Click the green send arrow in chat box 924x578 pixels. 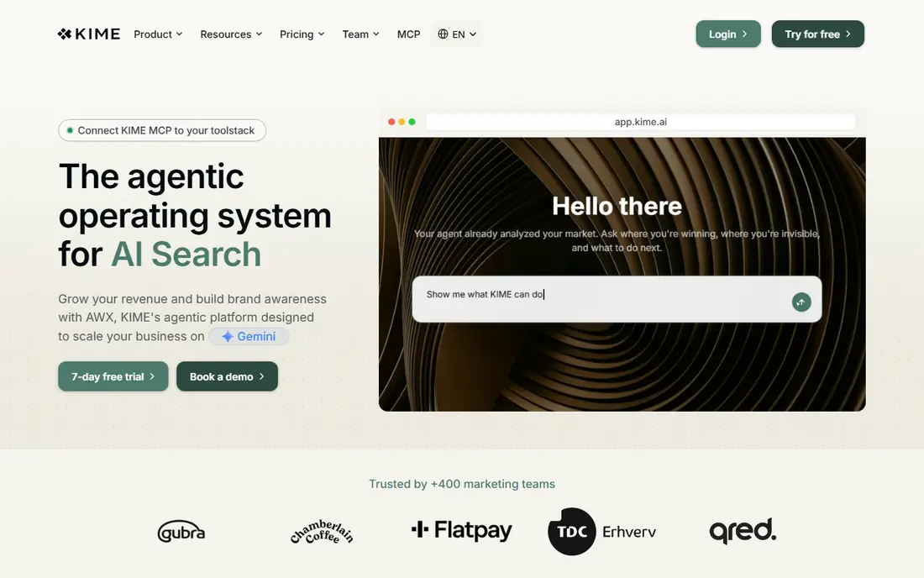click(801, 302)
